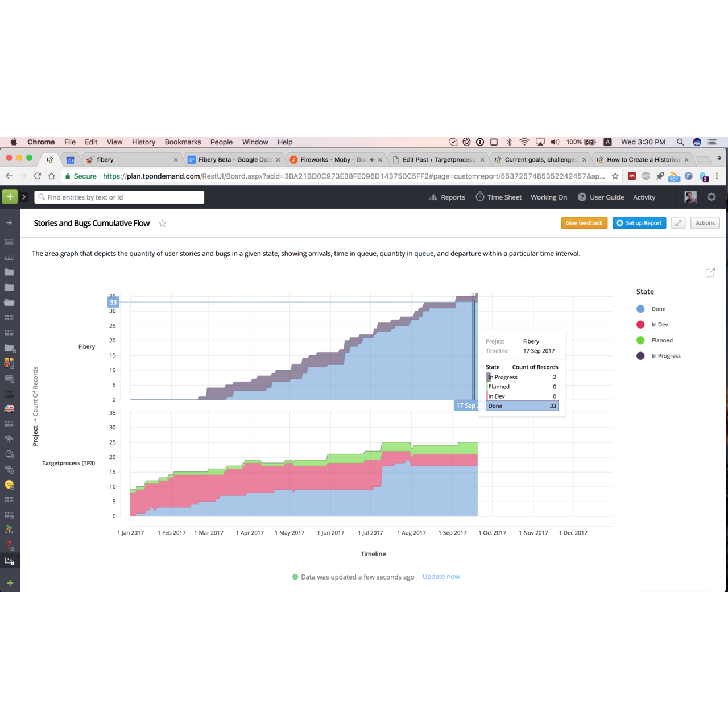Open the Reports menu item

[446, 197]
